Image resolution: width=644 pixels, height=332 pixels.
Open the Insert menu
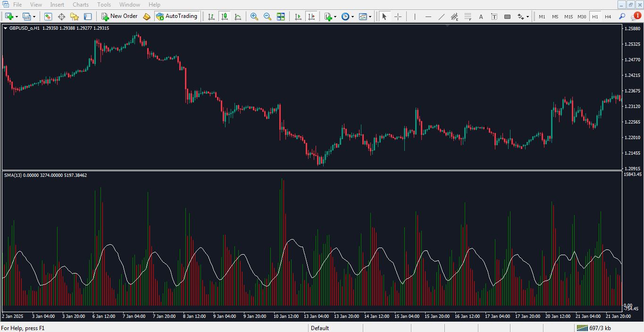point(57,5)
